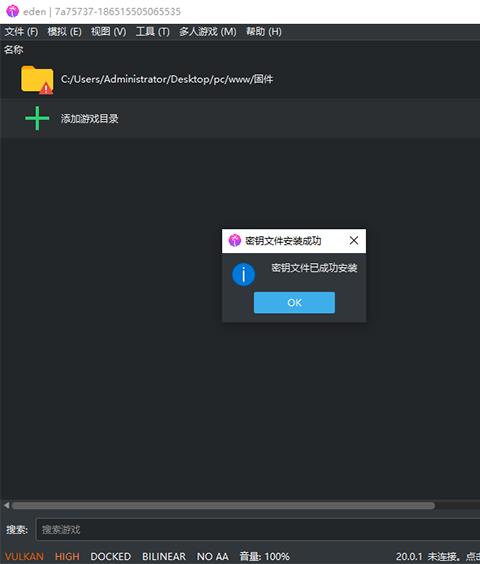This screenshot has width=480, height=564.
Task: Close the 密钥文件安装成功 dialog
Action: tap(354, 241)
